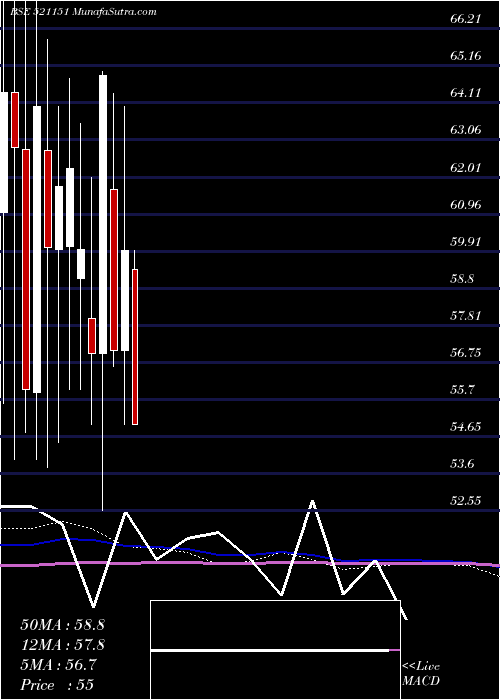Select the 57.81 price axis label
Screen dimensions: 500x700
point(466,316)
